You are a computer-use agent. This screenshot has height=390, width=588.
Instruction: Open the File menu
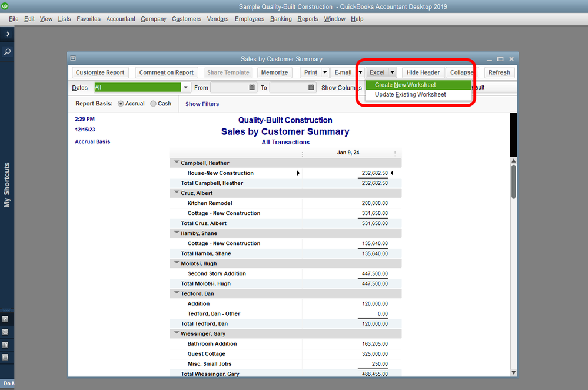(14, 19)
